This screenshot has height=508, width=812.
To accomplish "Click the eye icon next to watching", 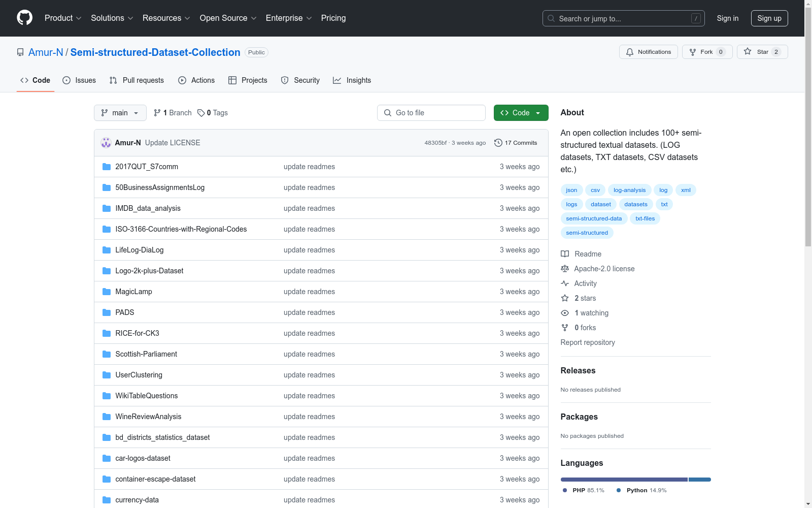I will pyautogui.click(x=565, y=313).
